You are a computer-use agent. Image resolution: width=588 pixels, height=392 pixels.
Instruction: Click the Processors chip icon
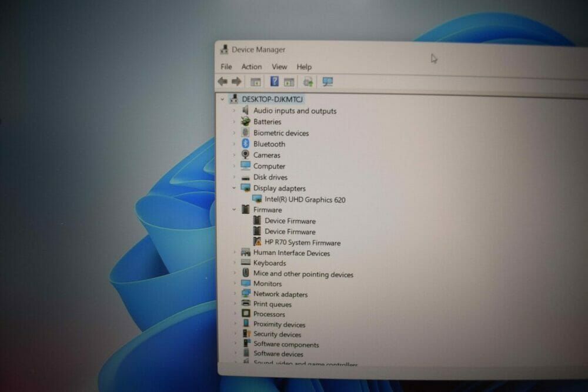pyautogui.click(x=246, y=313)
